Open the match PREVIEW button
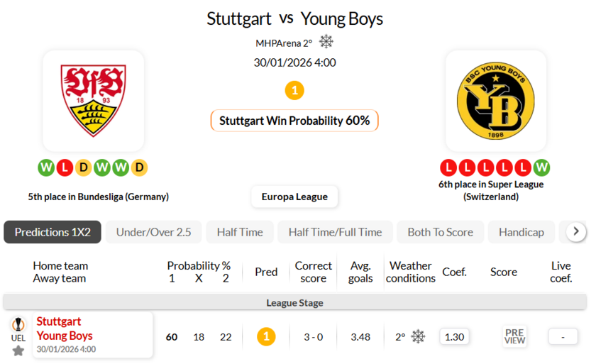Image resolution: width=596 pixels, height=364 pixels. pyautogui.click(x=514, y=337)
